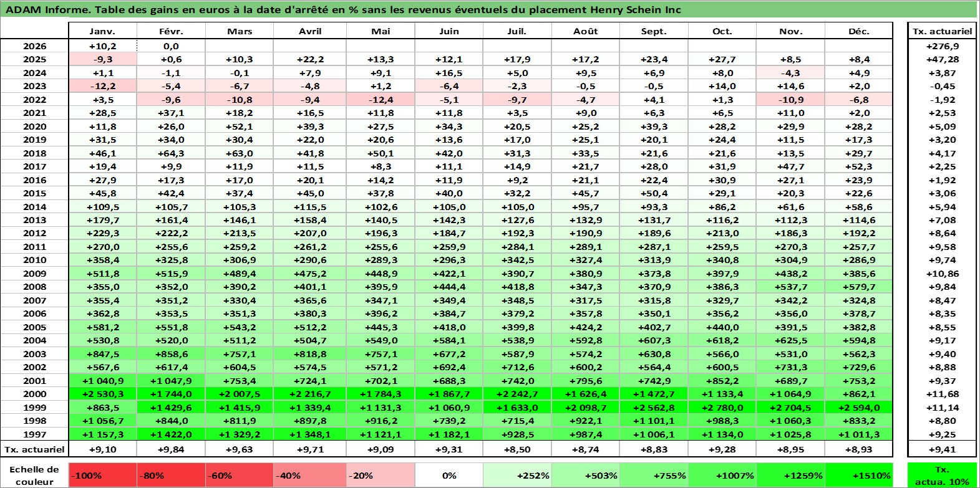This screenshot has width=980, height=488.
Task: Select cell '+229,3' in 2012 Janv.
Action: coord(102,233)
